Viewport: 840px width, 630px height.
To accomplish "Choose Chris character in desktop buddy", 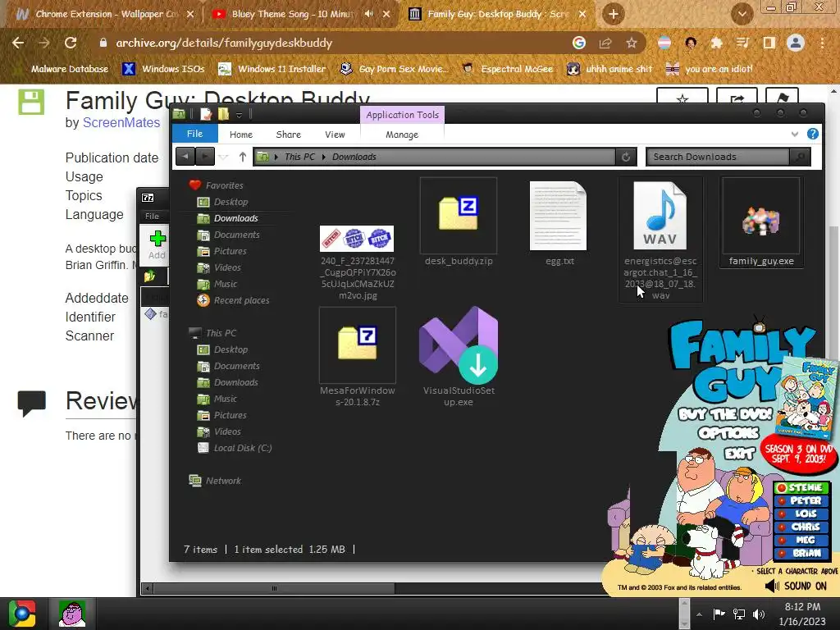I will coord(801,527).
